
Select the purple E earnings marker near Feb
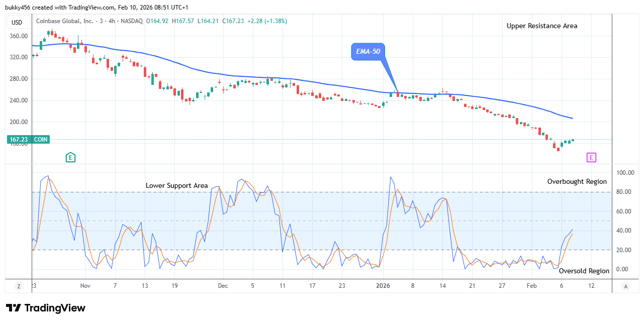pyautogui.click(x=591, y=158)
